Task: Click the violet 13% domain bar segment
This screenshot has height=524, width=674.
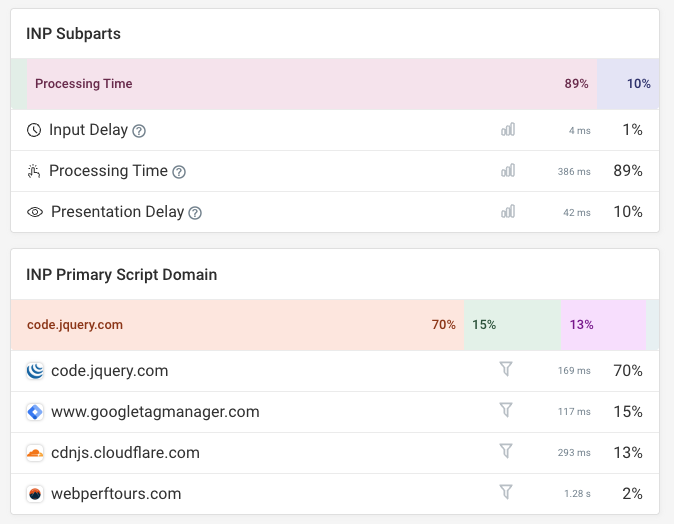Action: (603, 325)
